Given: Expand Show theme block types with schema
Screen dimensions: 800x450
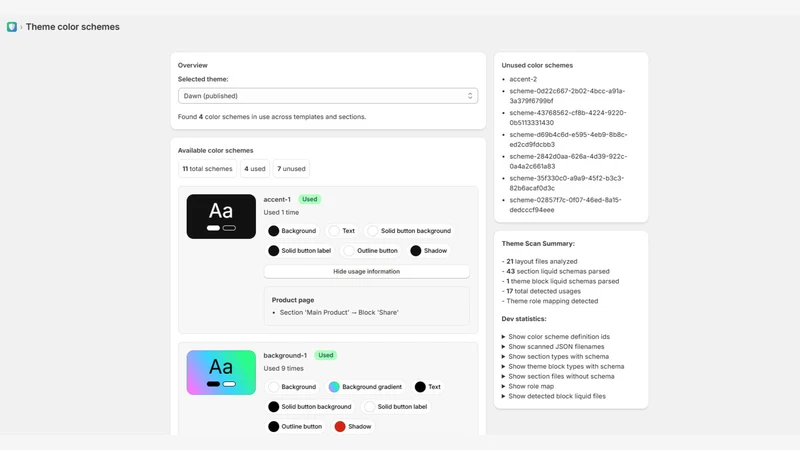Looking at the screenshot, I should pos(563,366).
